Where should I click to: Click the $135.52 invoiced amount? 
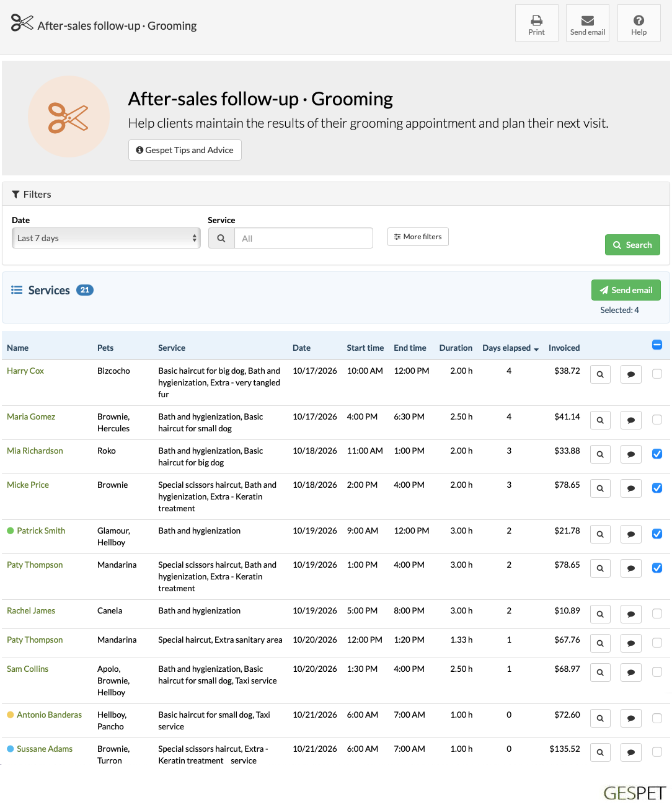tap(565, 749)
